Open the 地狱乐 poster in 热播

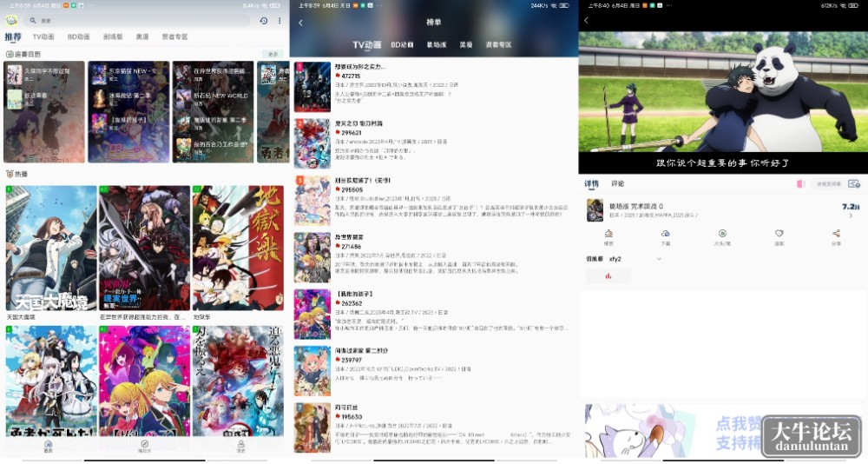click(238, 249)
